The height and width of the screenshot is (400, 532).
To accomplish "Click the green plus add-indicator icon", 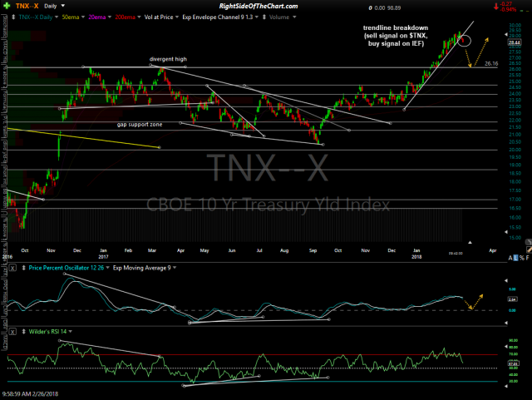I will [7, 6].
